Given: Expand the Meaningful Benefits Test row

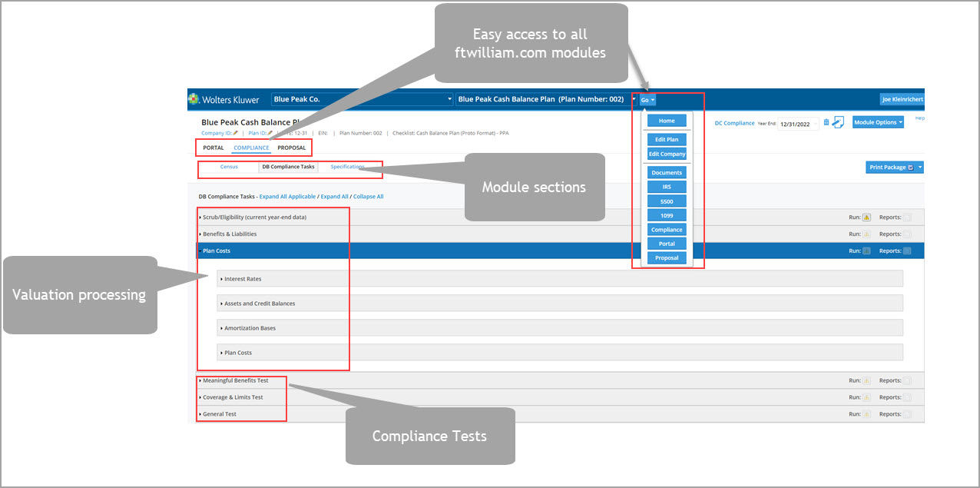Looking at the screenshot, I should pyautogui.click(x=235, y=380).
